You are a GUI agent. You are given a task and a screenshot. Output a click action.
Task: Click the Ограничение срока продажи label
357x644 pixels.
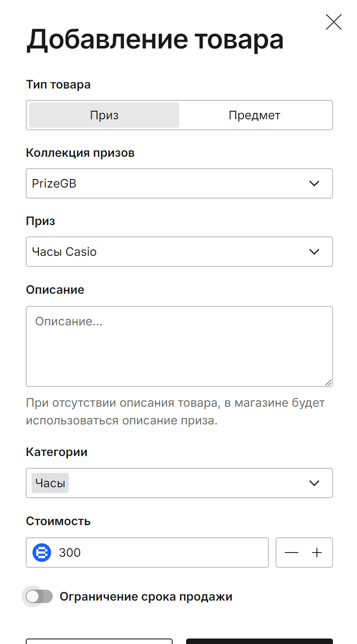coord(146,597)
